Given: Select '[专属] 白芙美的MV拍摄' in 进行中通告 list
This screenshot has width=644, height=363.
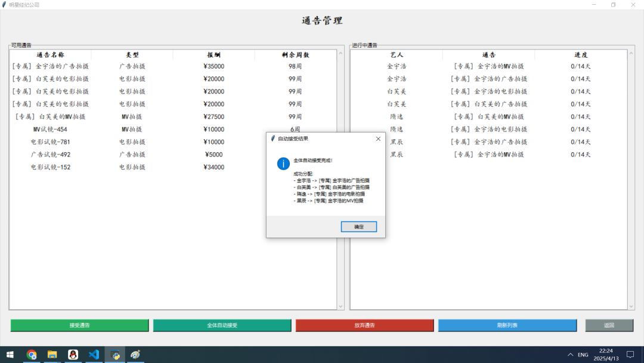Looking at the screenshot, I should point(489,117).
